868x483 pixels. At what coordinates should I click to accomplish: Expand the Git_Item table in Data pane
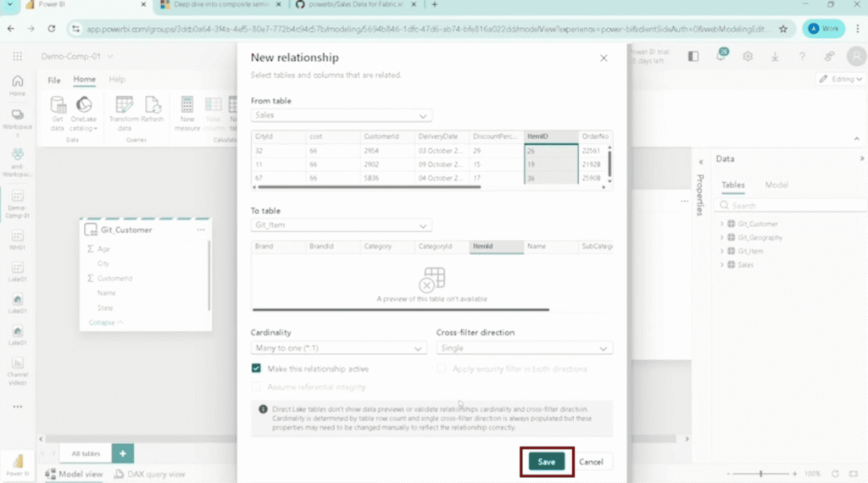pyautogui.click(x=722, y=251)
